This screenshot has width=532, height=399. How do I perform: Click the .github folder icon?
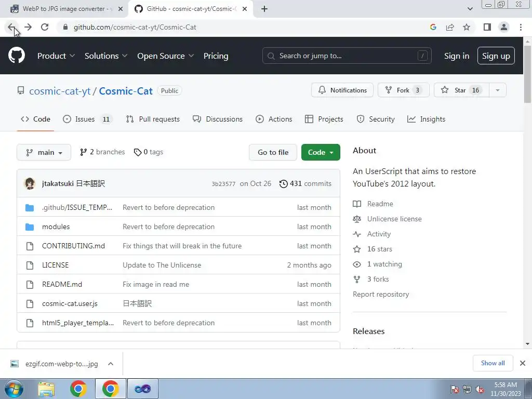click(x=30, y=208)
